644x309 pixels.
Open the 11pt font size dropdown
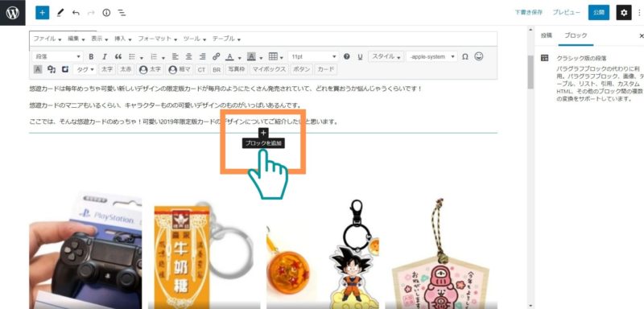[x=314, y=56]
